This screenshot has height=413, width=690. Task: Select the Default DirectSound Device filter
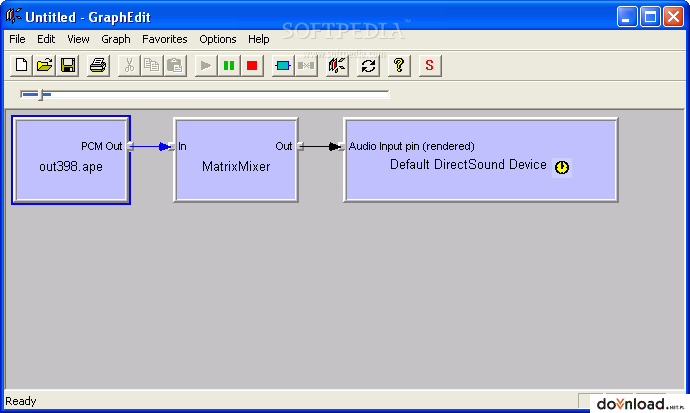[x=481, y=160]
